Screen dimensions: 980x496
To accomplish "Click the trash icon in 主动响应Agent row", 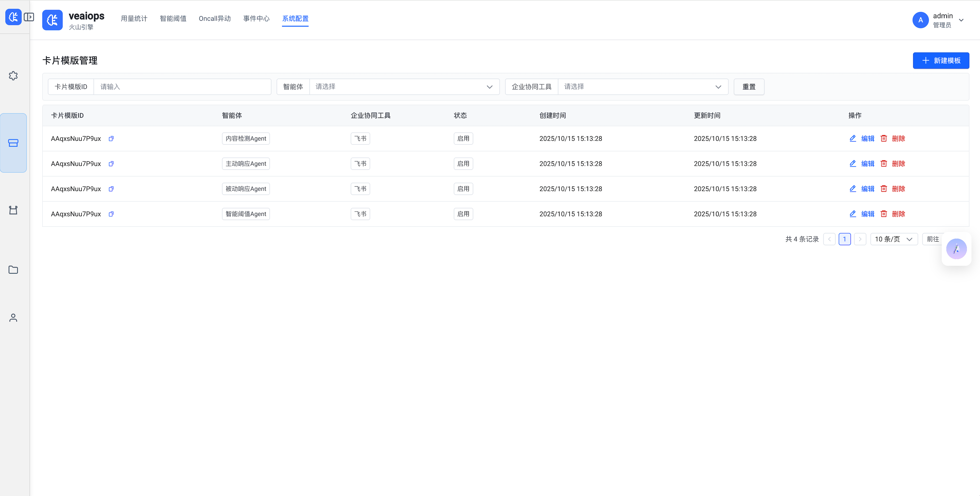I will tap(884, 164).
